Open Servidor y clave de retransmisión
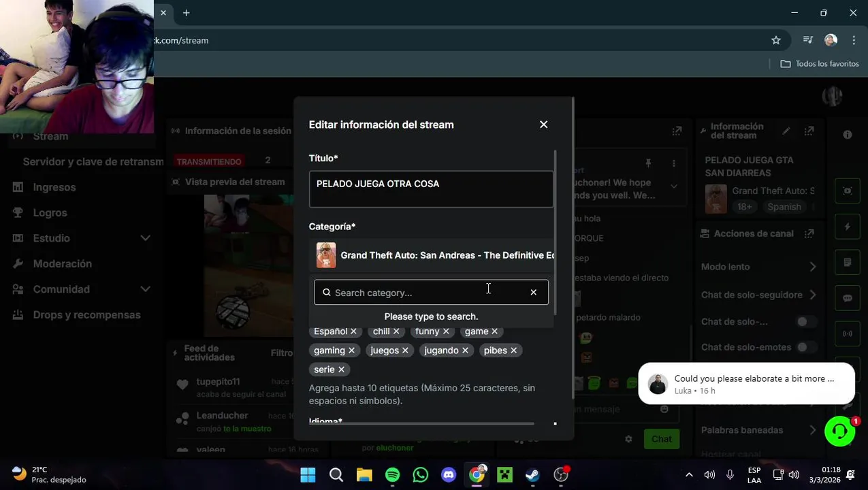 (93, 161)
